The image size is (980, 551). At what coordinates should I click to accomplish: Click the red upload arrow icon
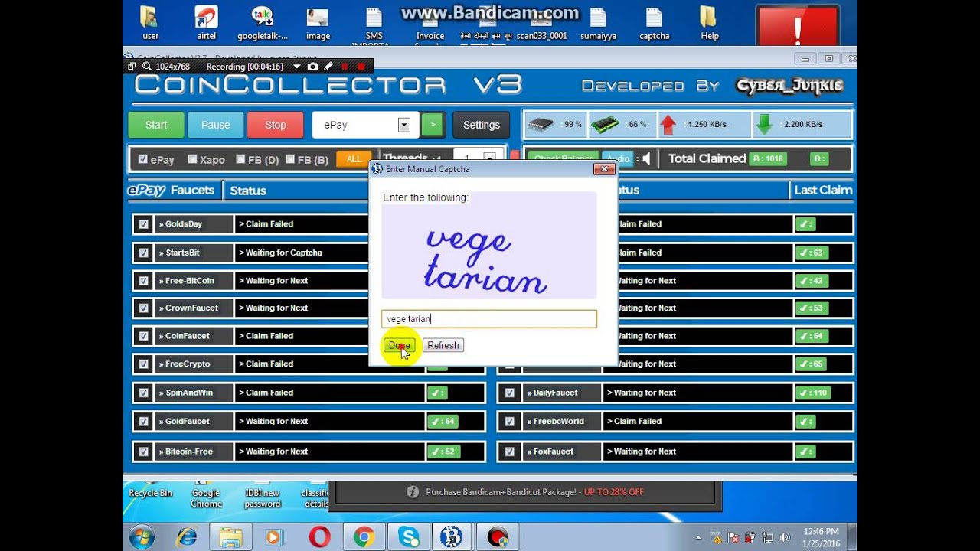[668, 124]
